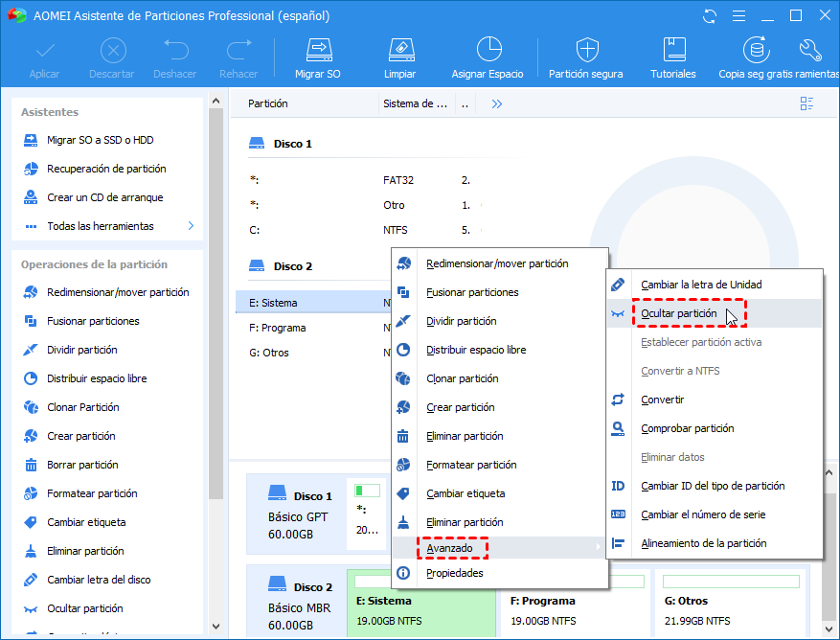
Task: Select Disco 1 Básico GPT in disk map
Action: 296,514
